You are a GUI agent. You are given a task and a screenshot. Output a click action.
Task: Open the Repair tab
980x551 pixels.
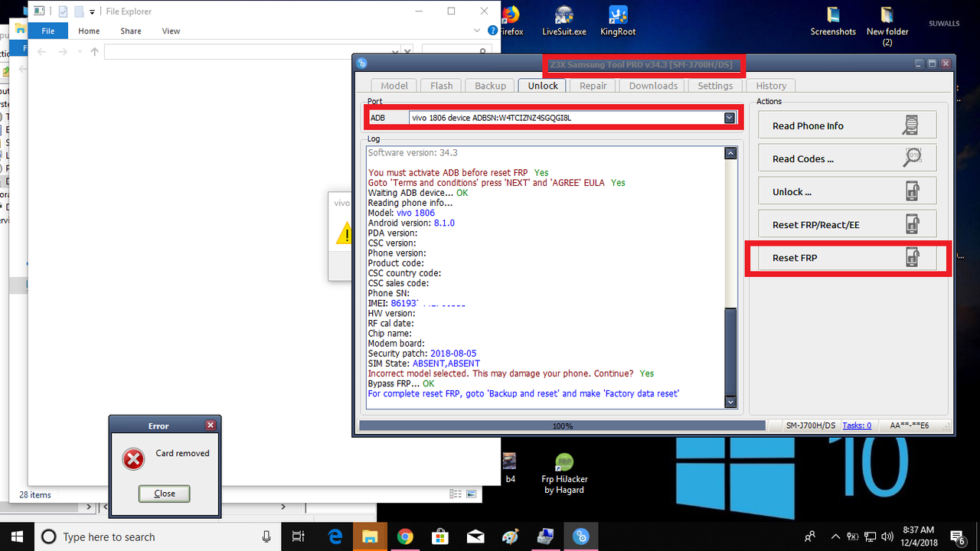click(593, 86)
